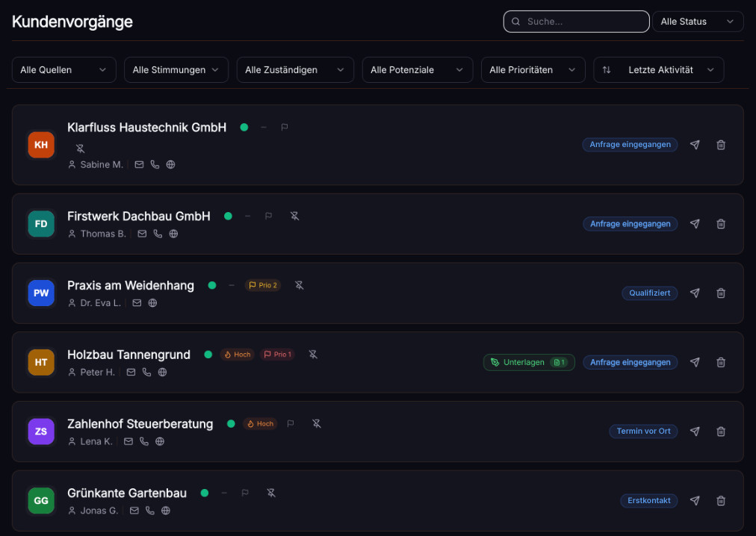Viewport: 756px width, 536px height.
Task: Toggle pin on Holzbau Tannengrund
Action: [313, 355]
